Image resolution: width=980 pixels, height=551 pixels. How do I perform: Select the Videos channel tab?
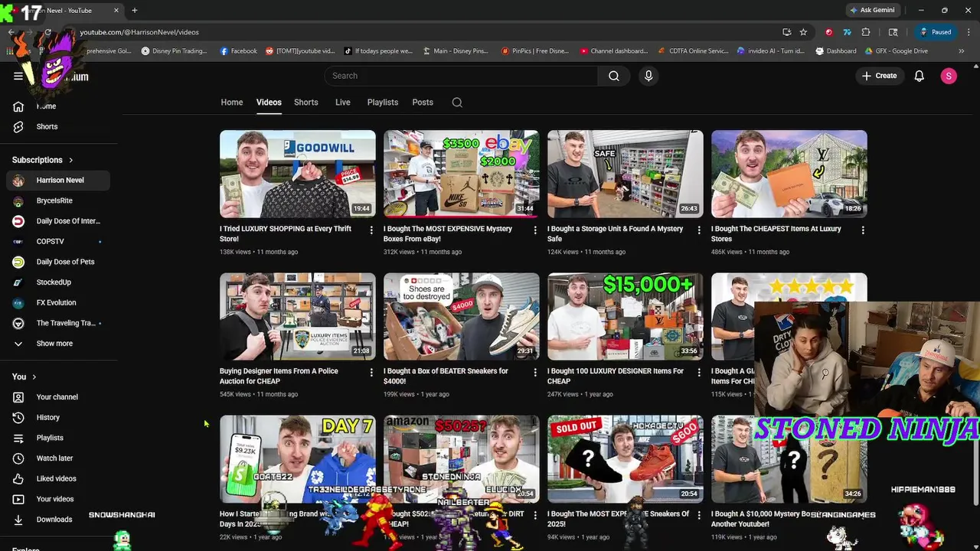(x=269, y=103)
